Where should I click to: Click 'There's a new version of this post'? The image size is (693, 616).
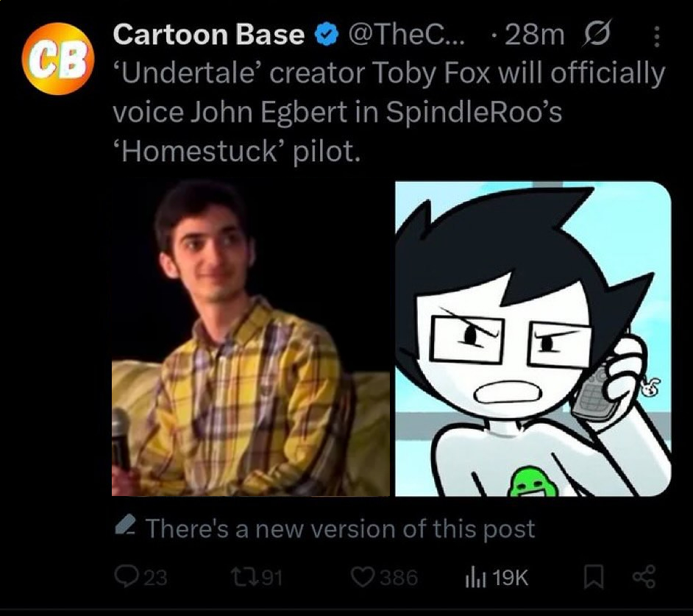[x=340, y=528]
